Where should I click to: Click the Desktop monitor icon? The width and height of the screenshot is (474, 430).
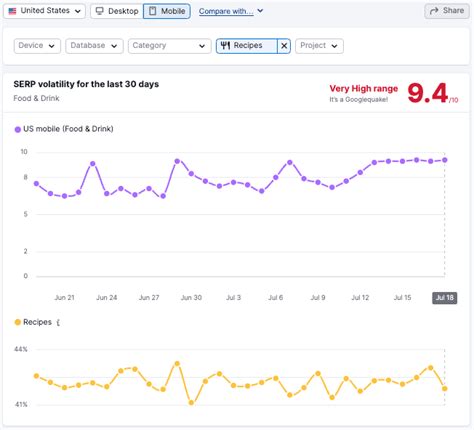[x=99, y=11]
